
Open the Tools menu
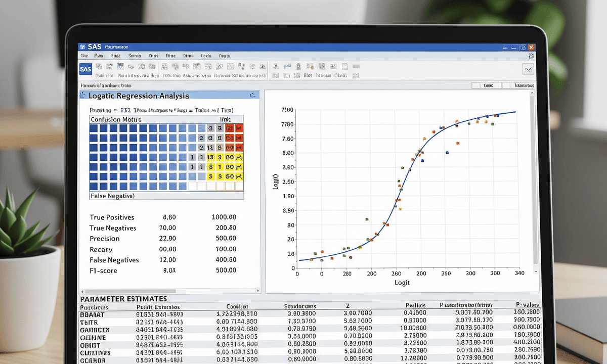[206, 56]
